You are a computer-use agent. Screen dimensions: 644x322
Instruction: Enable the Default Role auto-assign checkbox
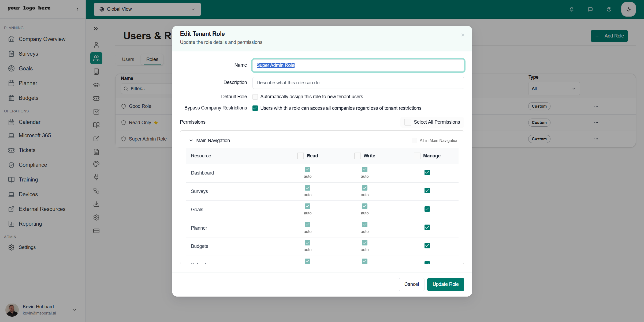[255, 97]
